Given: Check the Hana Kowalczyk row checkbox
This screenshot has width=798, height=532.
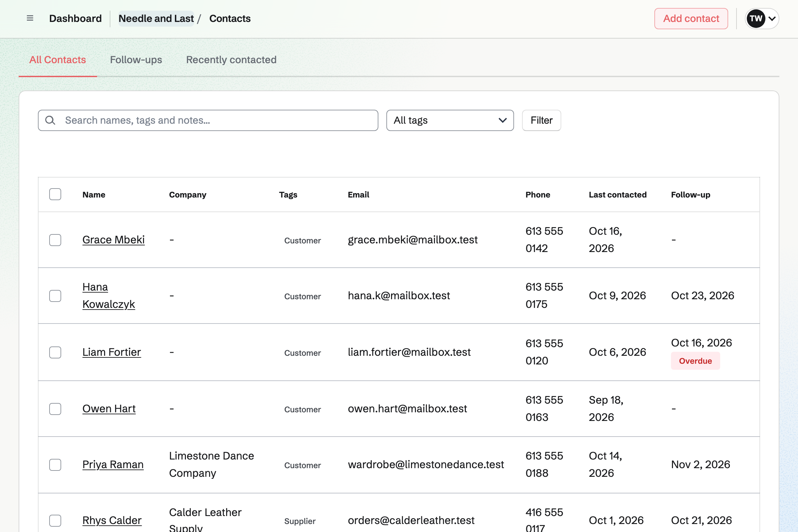Looking at the screenshot, I should 55,296.
